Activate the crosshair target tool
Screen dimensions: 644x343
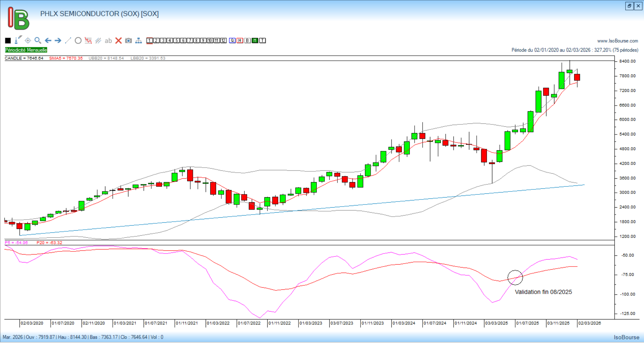pyautogui.click(x=28, y=41)
